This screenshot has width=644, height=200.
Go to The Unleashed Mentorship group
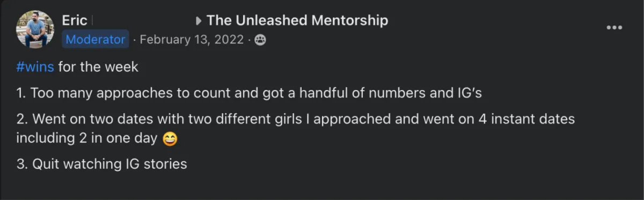point(297,20)
